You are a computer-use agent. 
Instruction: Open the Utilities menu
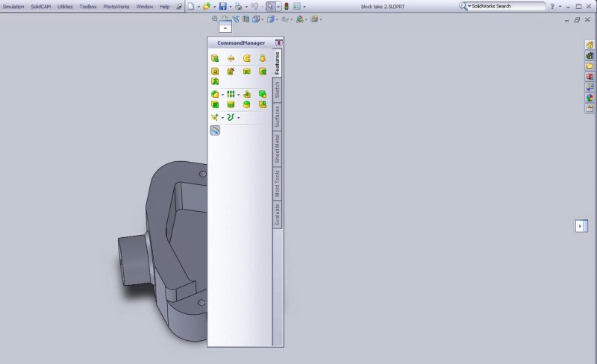pyautogui.click(x=65, y=7)
